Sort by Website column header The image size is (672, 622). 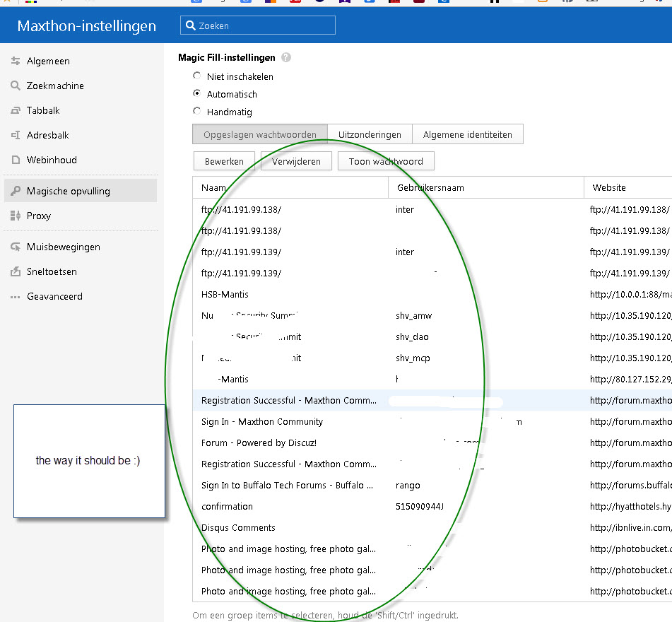tap(628, 187)
